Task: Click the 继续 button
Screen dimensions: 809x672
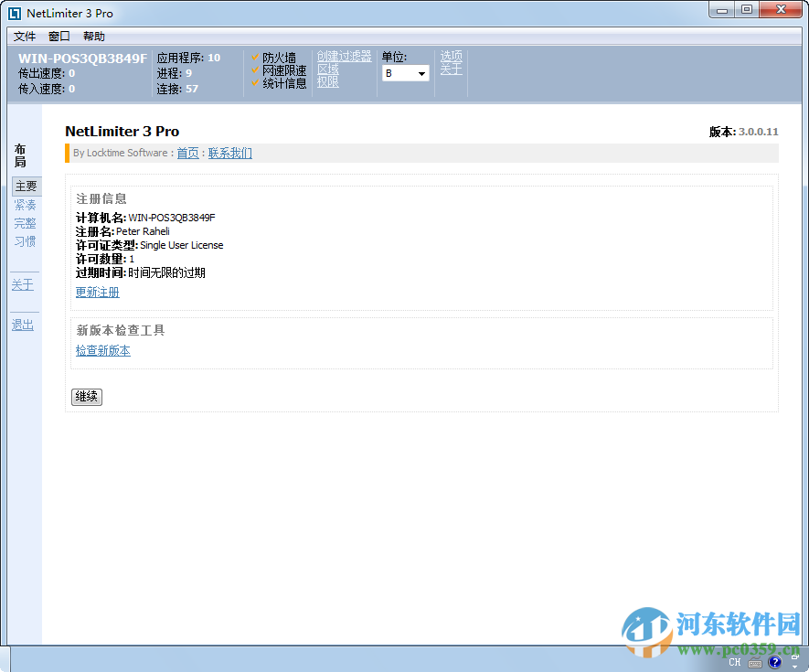Action: [x=86, y=396]
